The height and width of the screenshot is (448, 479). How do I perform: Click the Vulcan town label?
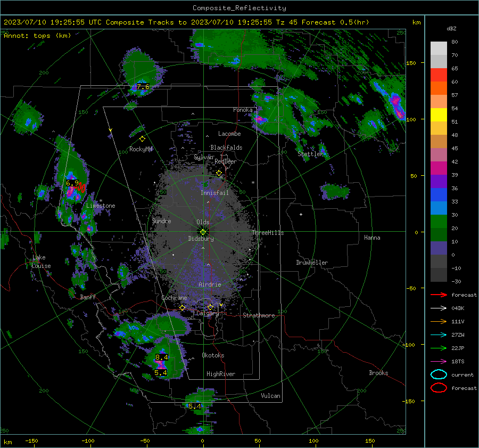[271, 396]
